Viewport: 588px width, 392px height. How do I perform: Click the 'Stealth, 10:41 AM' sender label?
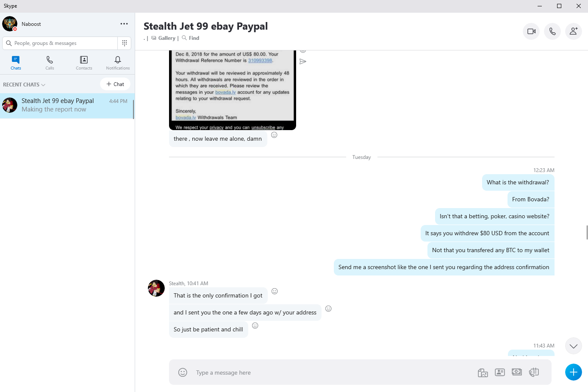click(x=189, y=284)
